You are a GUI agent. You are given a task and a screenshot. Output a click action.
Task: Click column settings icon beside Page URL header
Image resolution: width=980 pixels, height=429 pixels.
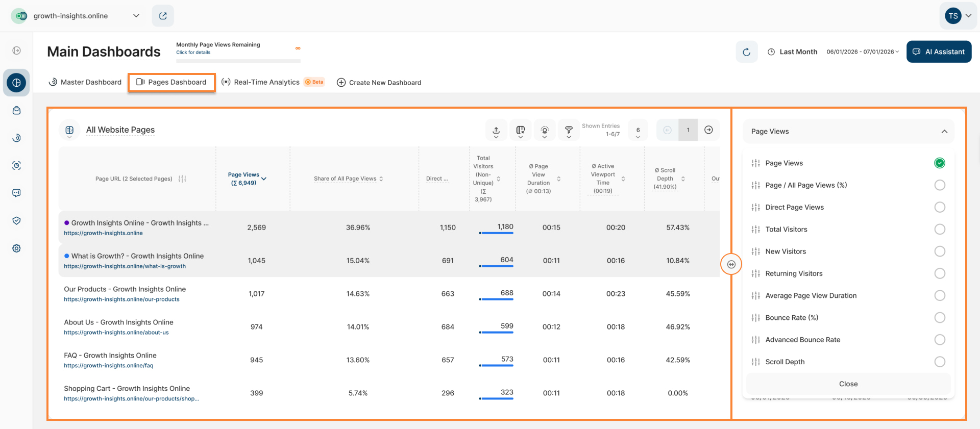click(x=182, y=179)
